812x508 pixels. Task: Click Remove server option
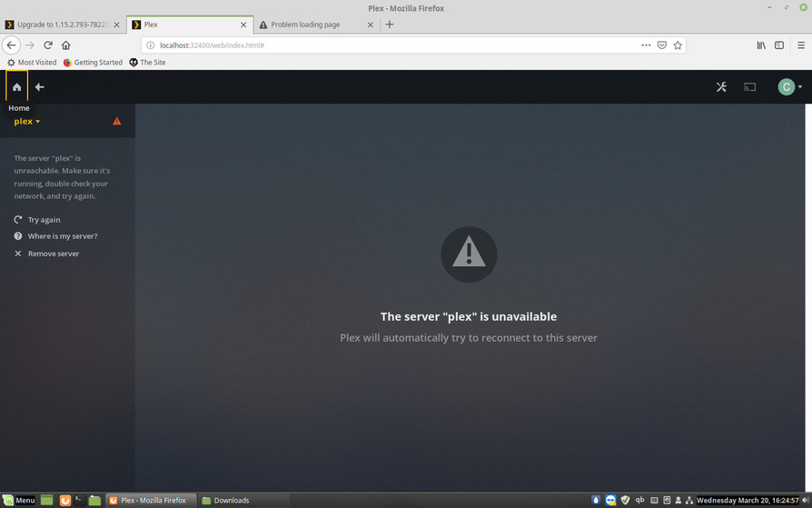[x=54, y=254]
